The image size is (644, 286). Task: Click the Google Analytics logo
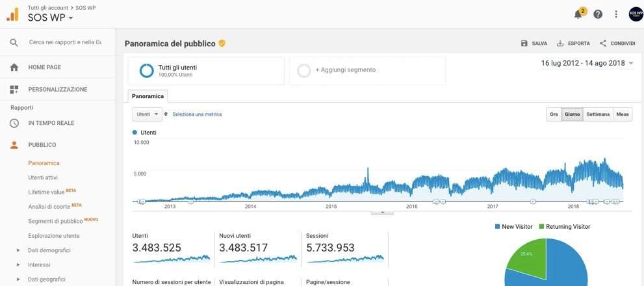pyautogui.click(x=13, y=14)
